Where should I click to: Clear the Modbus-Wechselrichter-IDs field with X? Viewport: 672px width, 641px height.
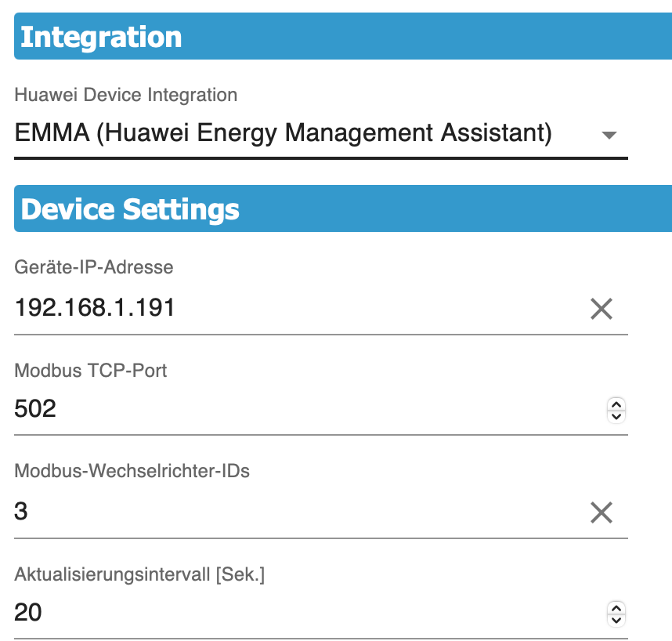pyautogui.click(x=601, y=512)
